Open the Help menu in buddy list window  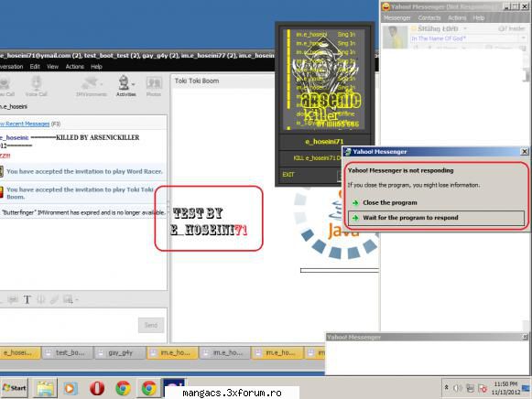478,17
